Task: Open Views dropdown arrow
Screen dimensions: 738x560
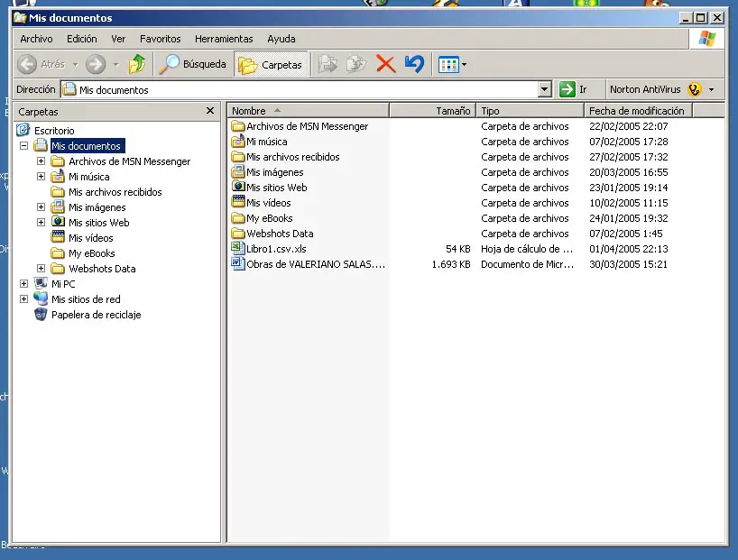Action: click(x=464, y=64)
